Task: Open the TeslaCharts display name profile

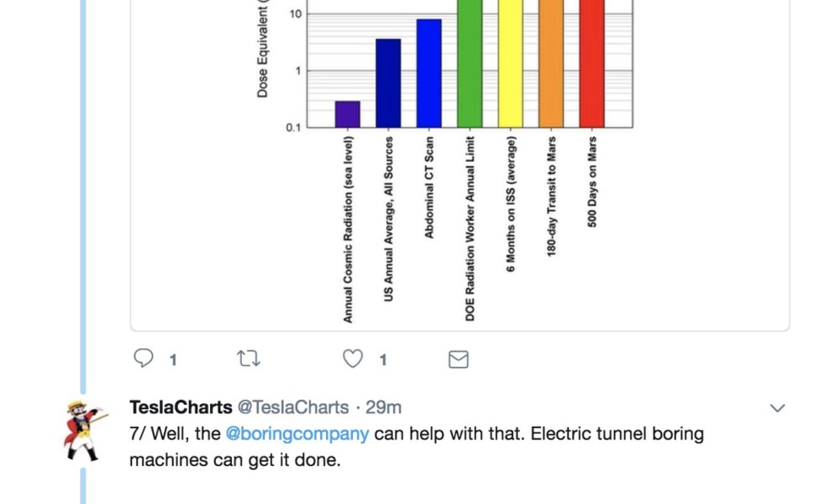Action: (x=181, y=407)
